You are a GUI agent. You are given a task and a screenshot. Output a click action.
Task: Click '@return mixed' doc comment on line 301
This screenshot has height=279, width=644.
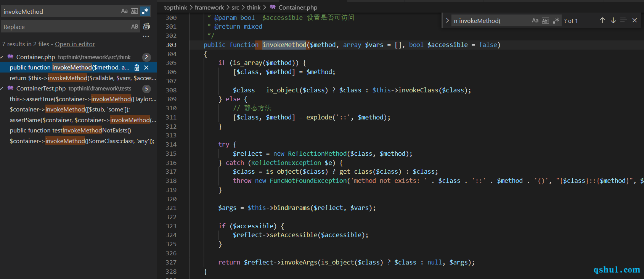pyautogui.click(x=238, y=26)
